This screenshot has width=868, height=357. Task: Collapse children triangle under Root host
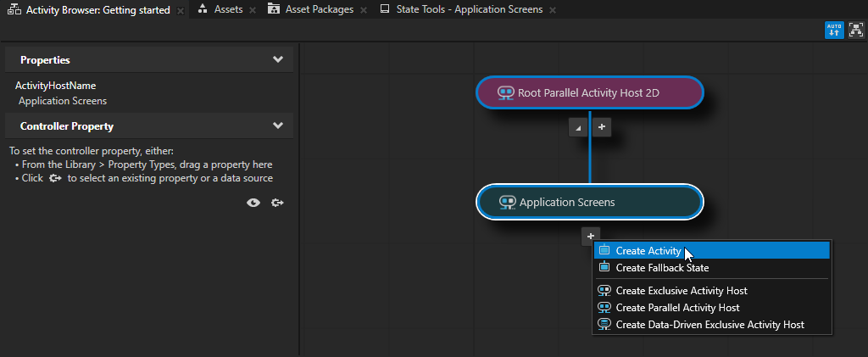578,127
